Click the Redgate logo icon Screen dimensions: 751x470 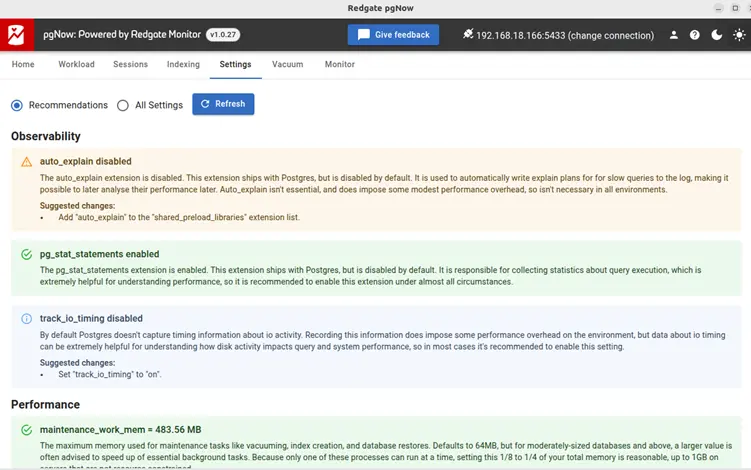(x=17, y=35)
